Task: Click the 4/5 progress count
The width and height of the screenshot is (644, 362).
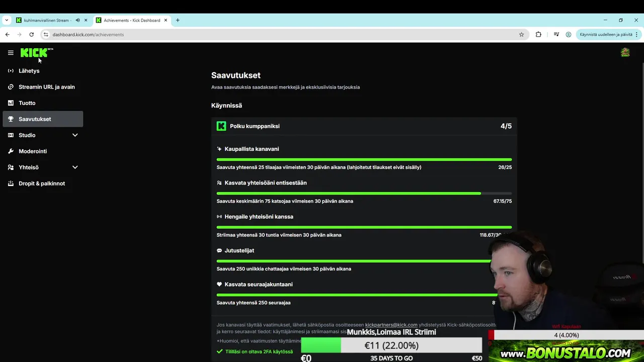Action: point(506,126)
